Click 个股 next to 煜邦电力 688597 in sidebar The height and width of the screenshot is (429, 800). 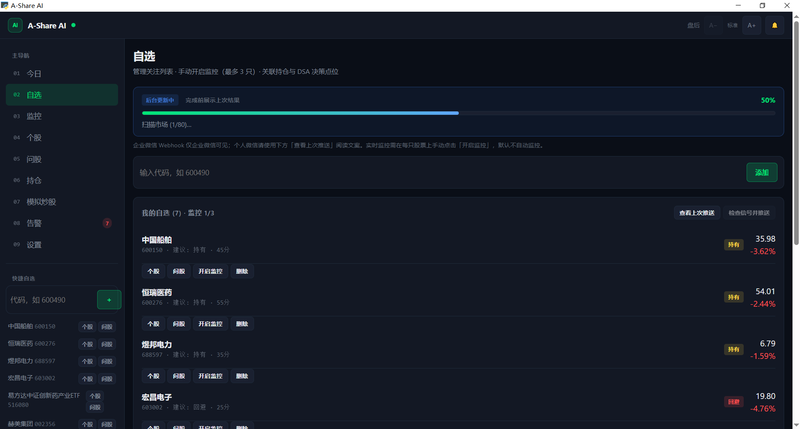(87, 362)
